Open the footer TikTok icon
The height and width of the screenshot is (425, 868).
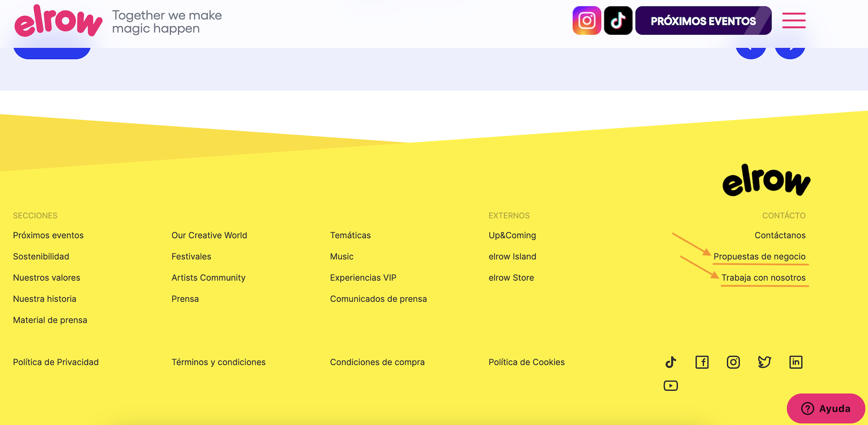point(671,362)
